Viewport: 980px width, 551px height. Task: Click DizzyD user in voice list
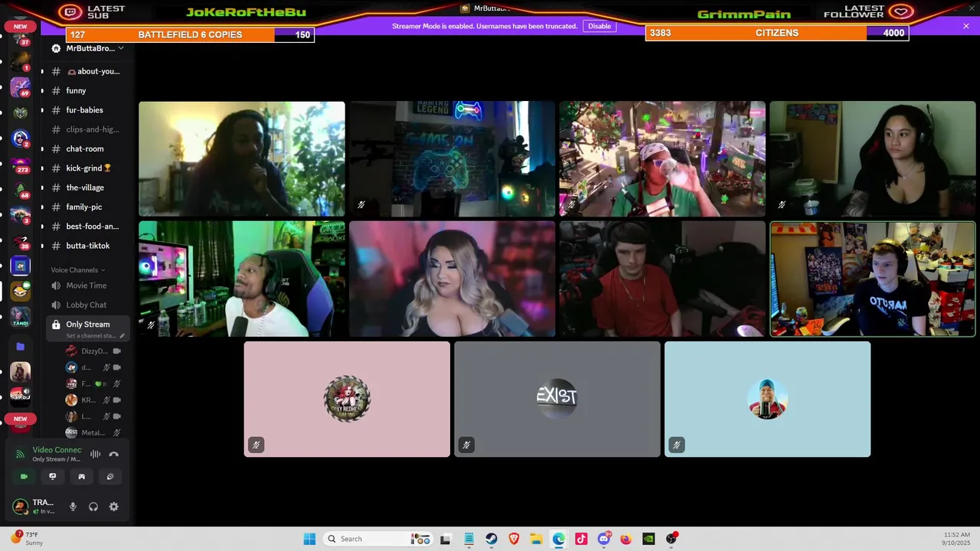coord(93,351)
